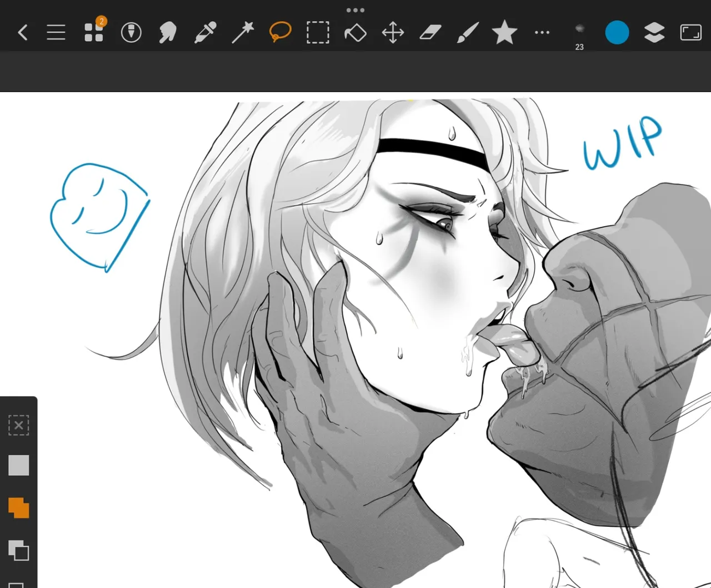Select the smudge blend tool

pos(168,33)
